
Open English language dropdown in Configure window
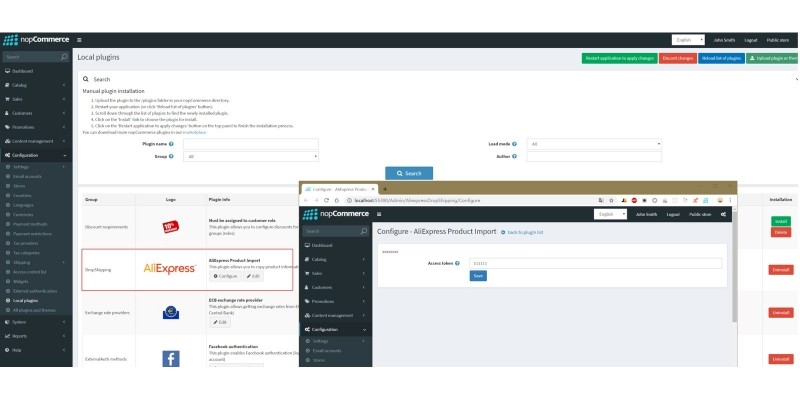point(611,214)
